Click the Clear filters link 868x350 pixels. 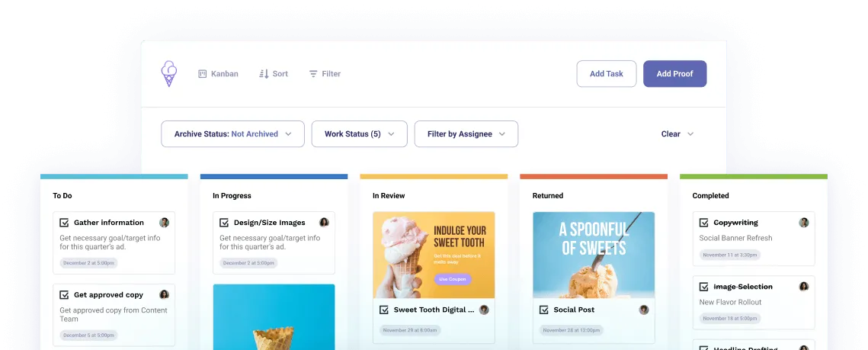pyautogui.click(x=671, y=134)
